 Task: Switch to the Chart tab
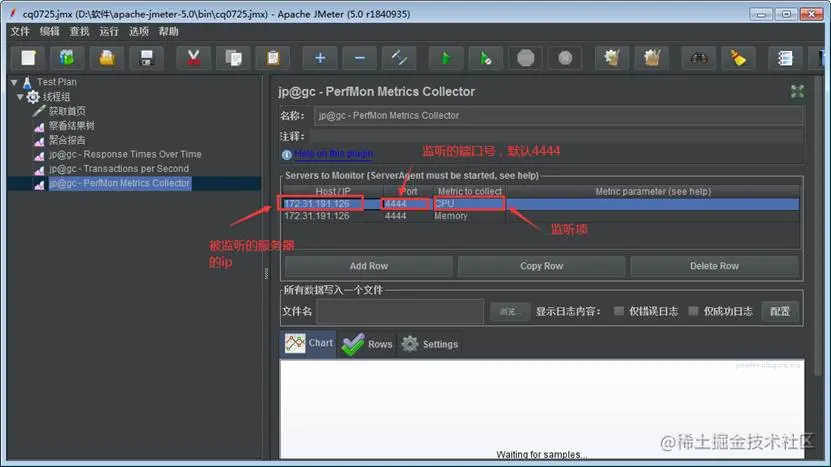pyautogui.click(x=308, y=343)
